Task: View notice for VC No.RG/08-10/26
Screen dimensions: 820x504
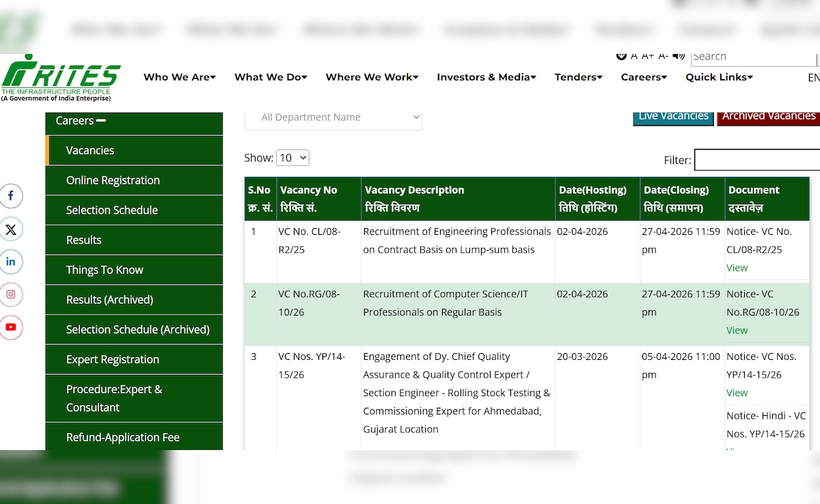Action: (x=737, y=330)
